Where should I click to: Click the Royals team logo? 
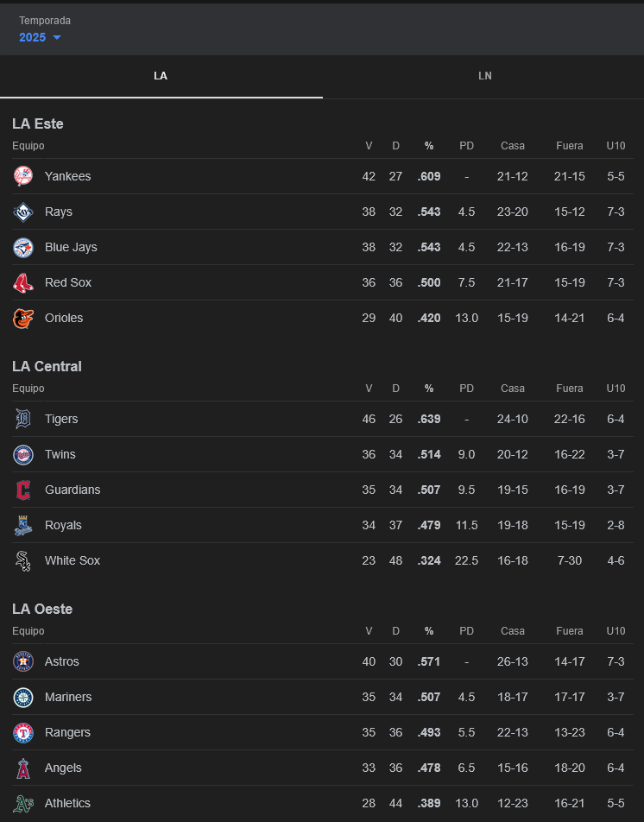point(23,525)
